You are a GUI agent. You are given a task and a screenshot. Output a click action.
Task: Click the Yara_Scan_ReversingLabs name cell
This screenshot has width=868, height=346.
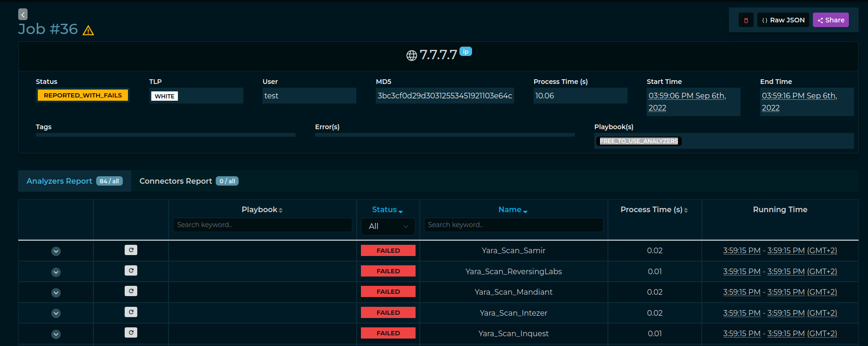pos(514,271)
